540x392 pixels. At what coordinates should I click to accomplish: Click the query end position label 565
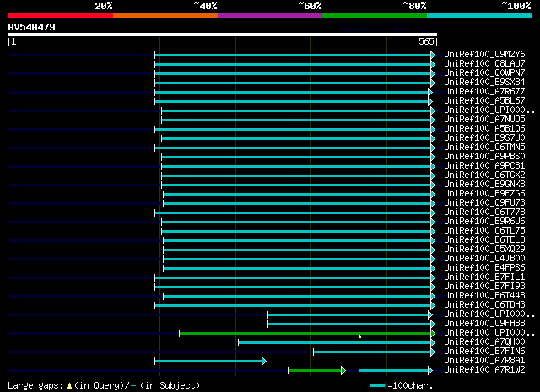tap(426, 41)
